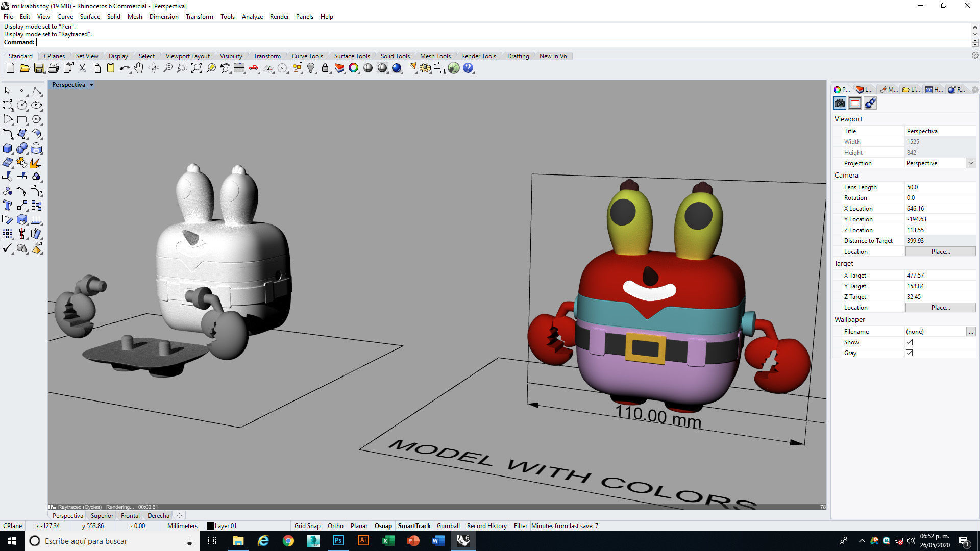Toggle Grid Snap in the status bar
This screenshot has width=980, height=551.
(307, 526)
